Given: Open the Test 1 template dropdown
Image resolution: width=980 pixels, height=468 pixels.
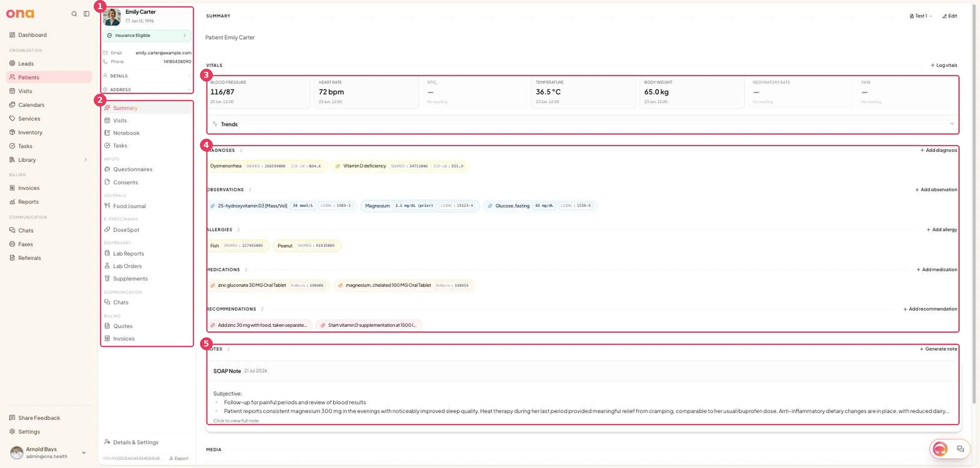Looking at the screenshot, I should [921, 16].
